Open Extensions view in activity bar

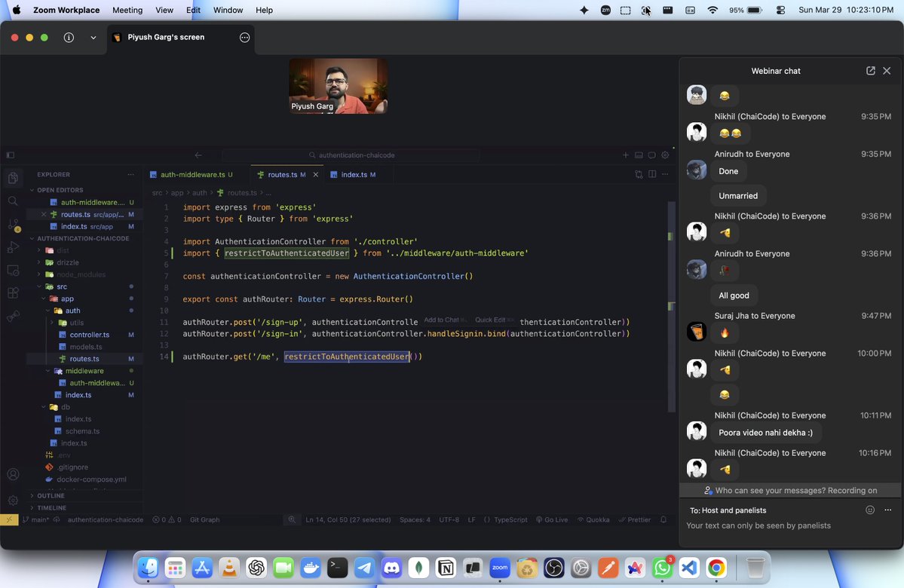[13, 292]
